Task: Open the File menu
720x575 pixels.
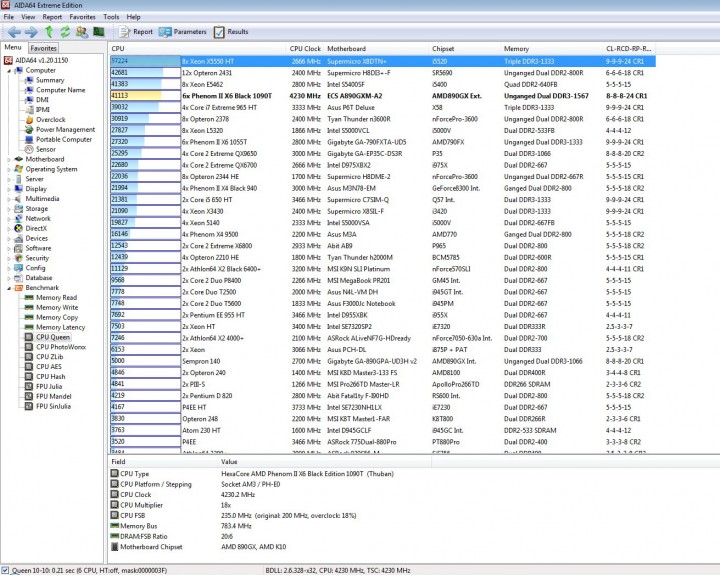Action: (9, 17)
